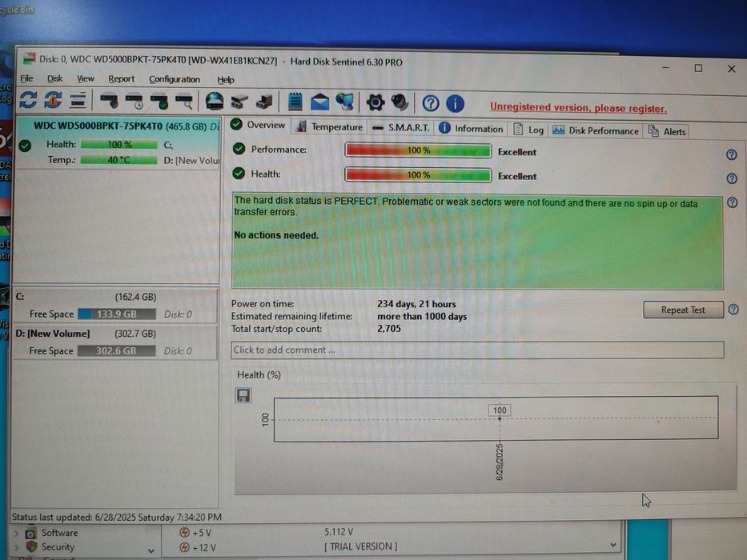747x560 pixels.
Task: Switch to the Log tab
Action: pos(528,130)
